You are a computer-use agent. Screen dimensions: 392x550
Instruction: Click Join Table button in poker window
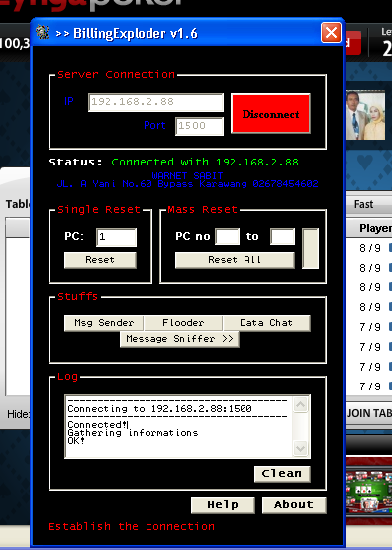369,413
